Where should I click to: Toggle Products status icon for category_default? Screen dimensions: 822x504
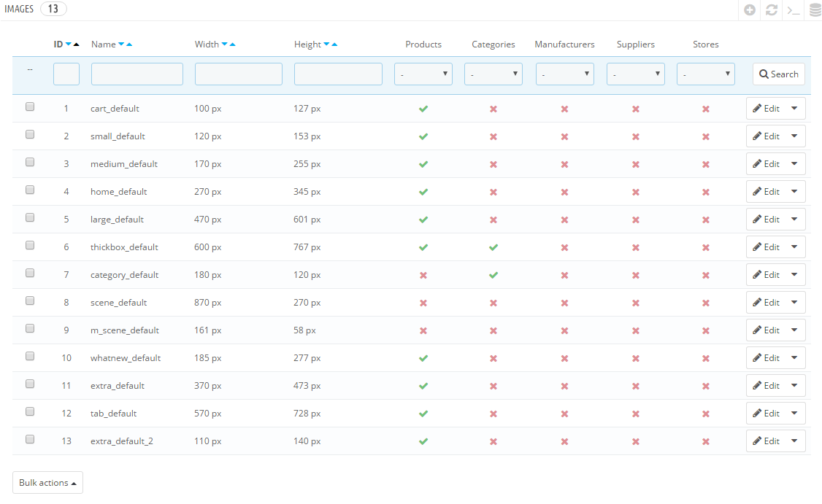423,275
